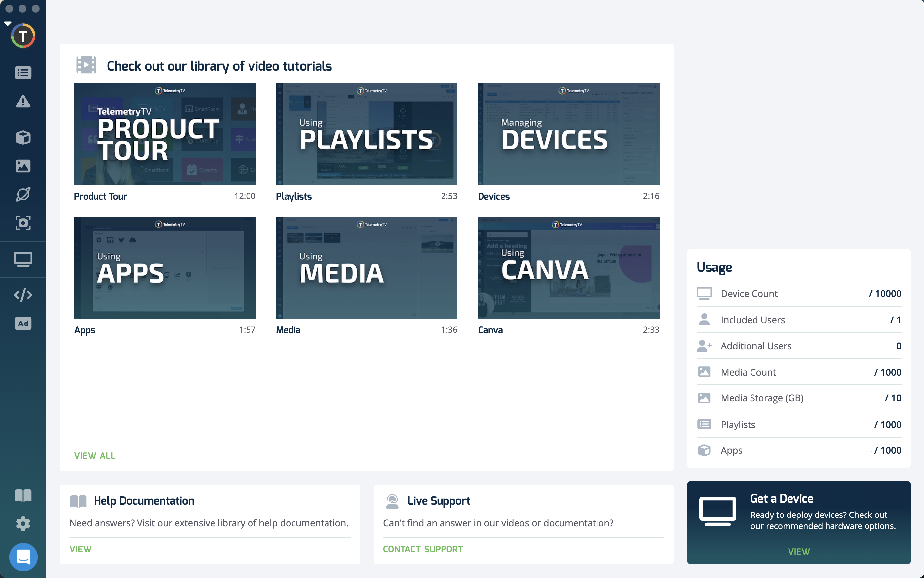The height and width of the screenshot is (578, 924).
Task: Click VIEW ALL video tutorials link
Action: click(94, 456)
